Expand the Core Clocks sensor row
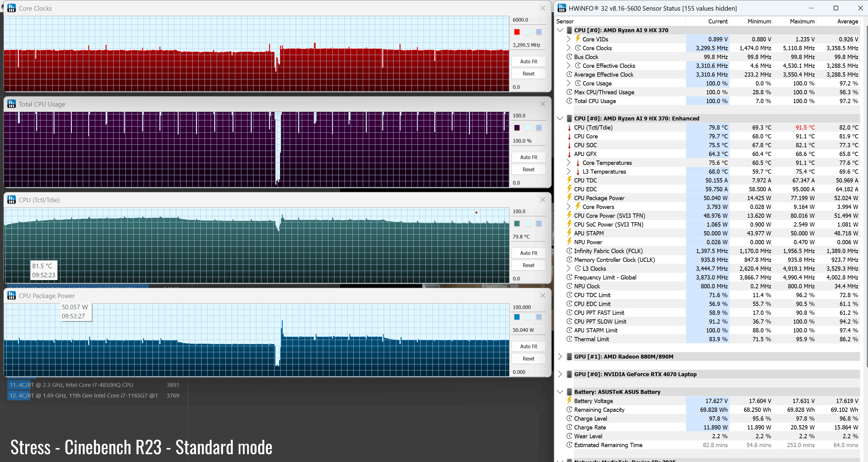 569,48
